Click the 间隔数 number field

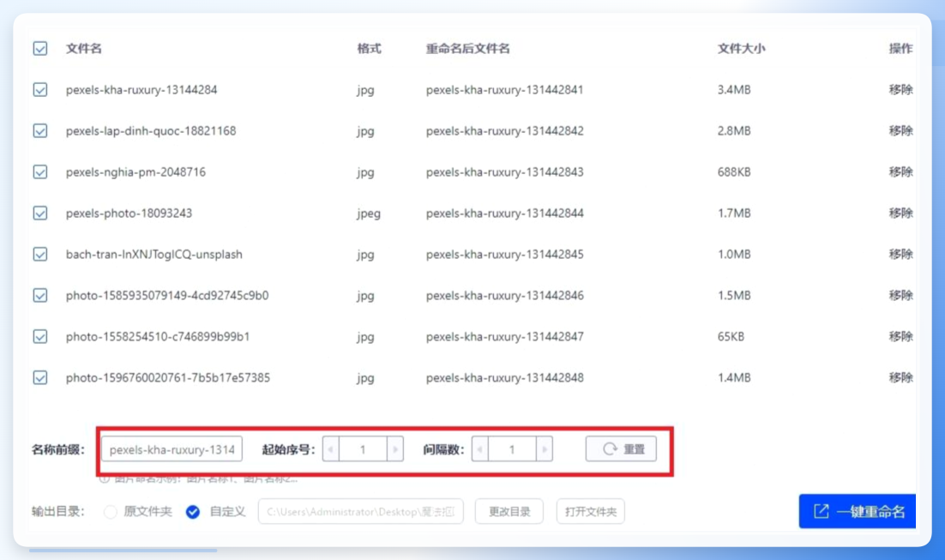pos(512,449)
